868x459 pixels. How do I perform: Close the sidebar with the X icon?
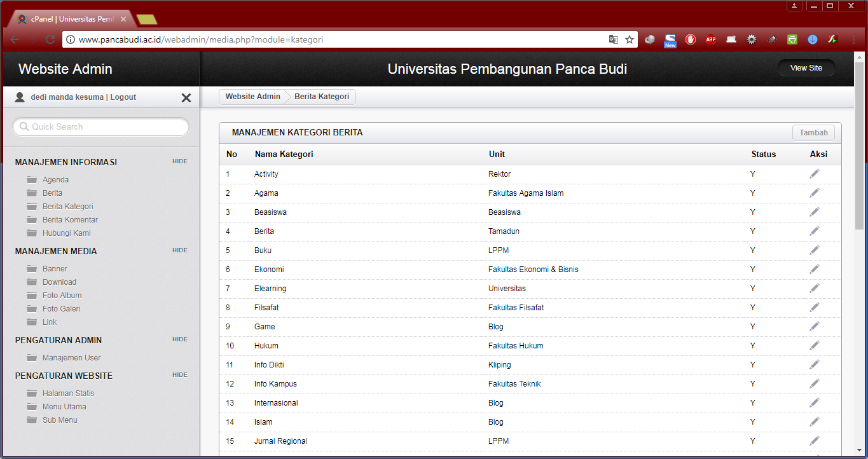pos(186,97)
